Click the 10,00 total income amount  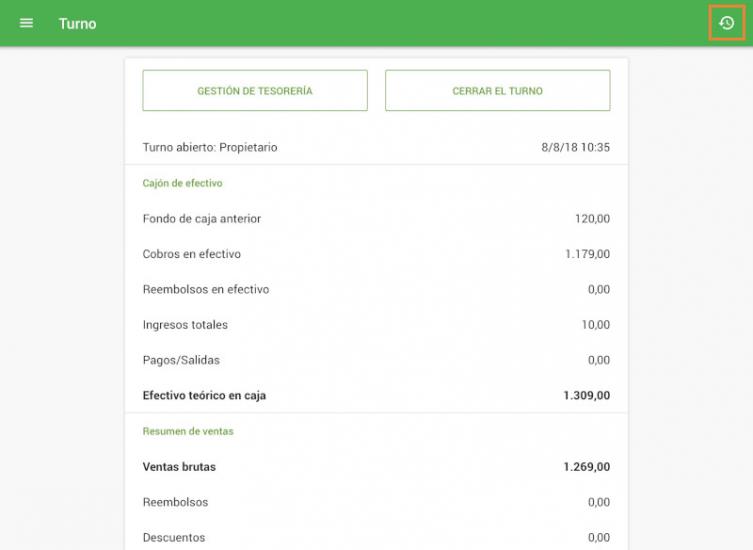[x=596, y=325]
